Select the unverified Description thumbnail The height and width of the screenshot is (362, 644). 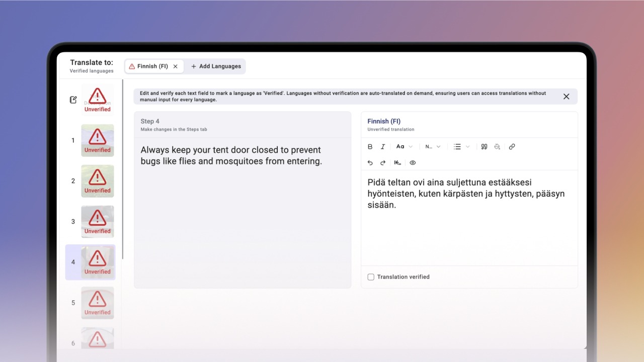click(x=98, y=100)
